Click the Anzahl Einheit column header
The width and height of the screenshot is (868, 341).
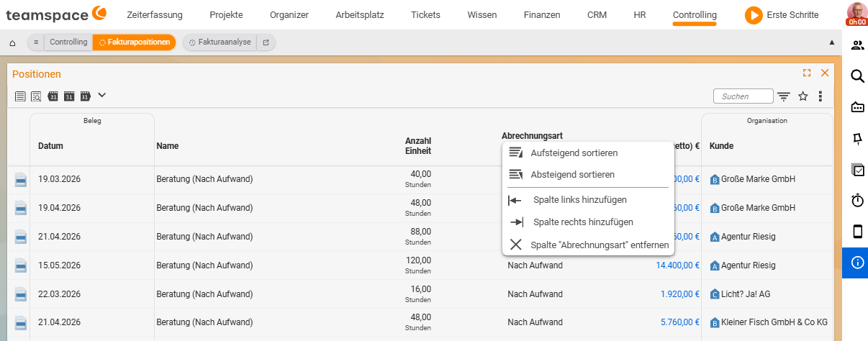point(417,146)
